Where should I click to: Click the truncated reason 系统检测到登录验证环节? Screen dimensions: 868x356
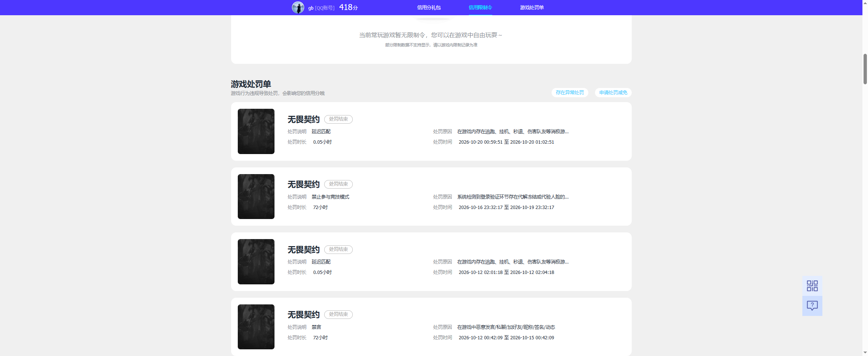(513, 197)
